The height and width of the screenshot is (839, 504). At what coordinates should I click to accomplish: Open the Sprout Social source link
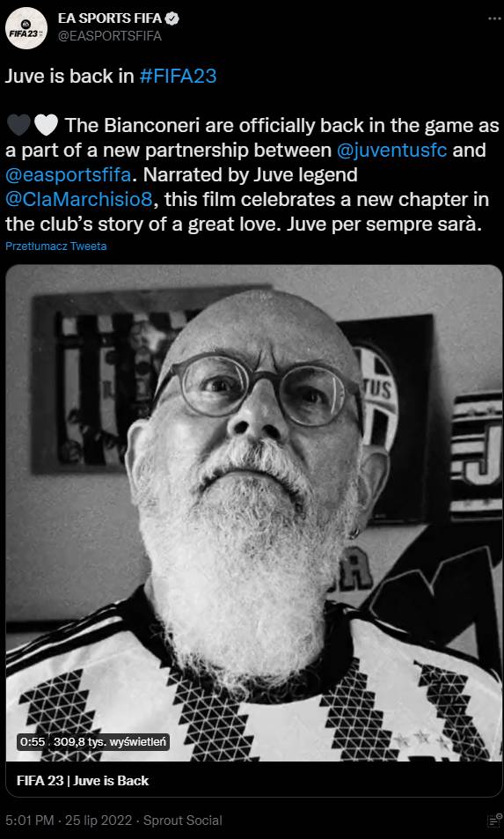(x=182, y=821)
